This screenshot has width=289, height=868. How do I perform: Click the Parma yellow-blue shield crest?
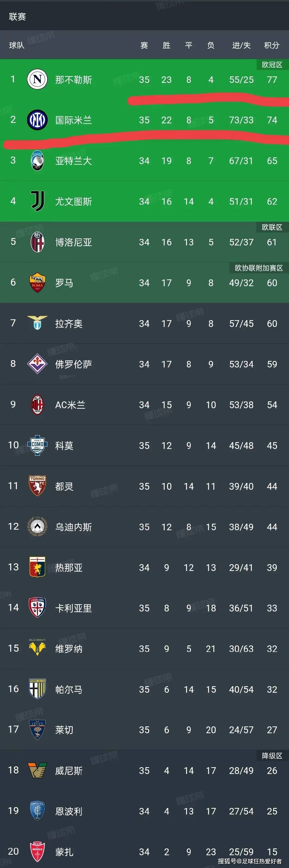[37, 689]
